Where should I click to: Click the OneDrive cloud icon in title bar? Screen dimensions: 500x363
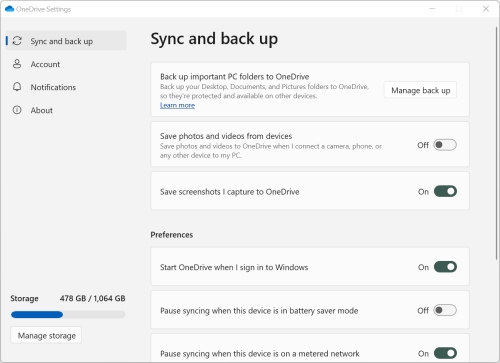click(9, 9)
